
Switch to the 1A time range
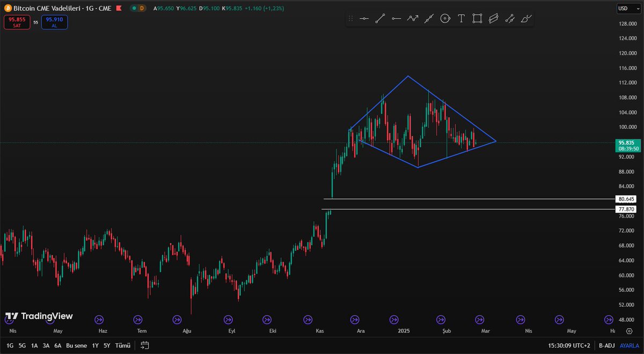pyautogui.click(x=34, y=345)
